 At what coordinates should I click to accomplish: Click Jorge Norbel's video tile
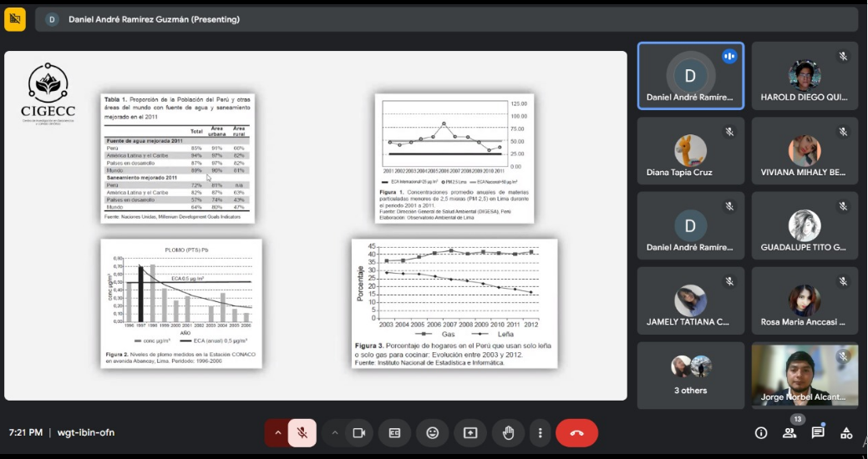pos(804,376)
